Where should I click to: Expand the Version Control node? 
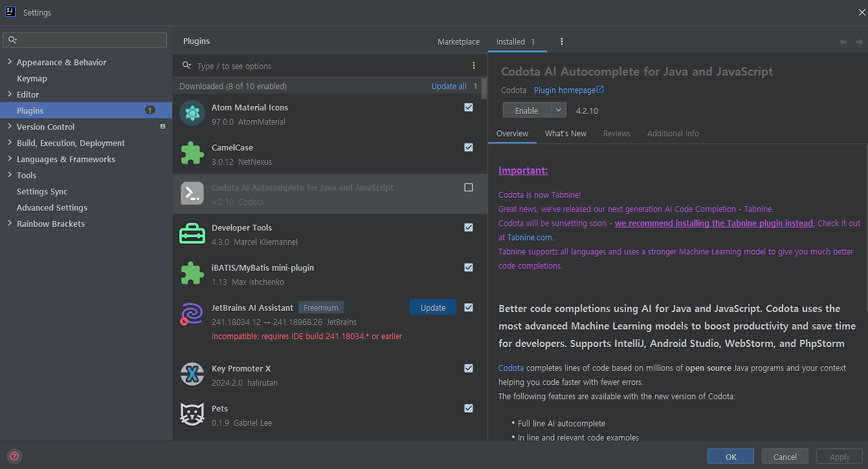click(x=9, y=127)
